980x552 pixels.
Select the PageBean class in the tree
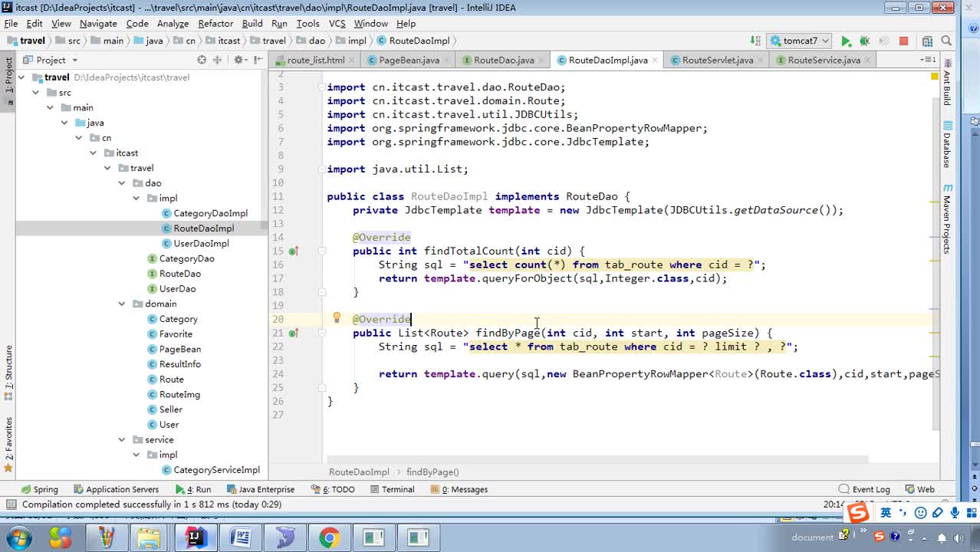point(179,349)
